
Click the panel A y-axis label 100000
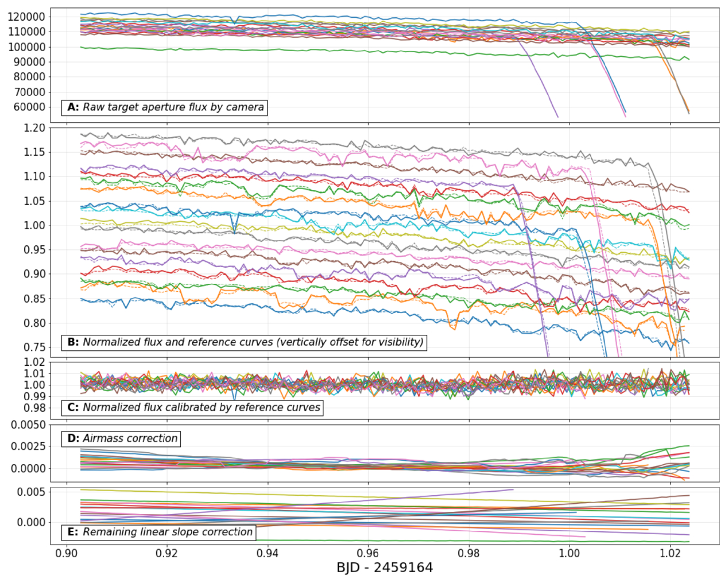click(x=26, y=47)
